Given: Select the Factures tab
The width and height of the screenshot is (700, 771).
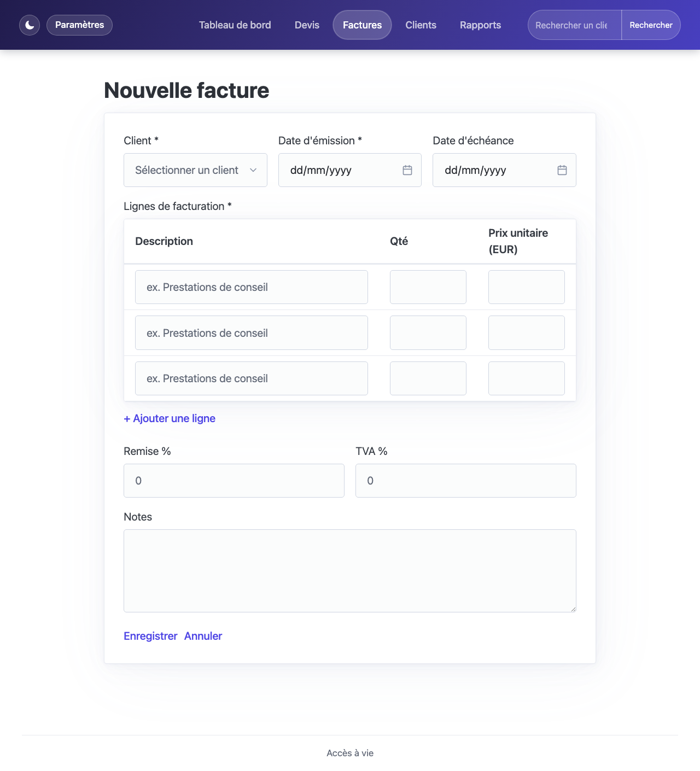Looking at the screenshot, I should 362,25.
